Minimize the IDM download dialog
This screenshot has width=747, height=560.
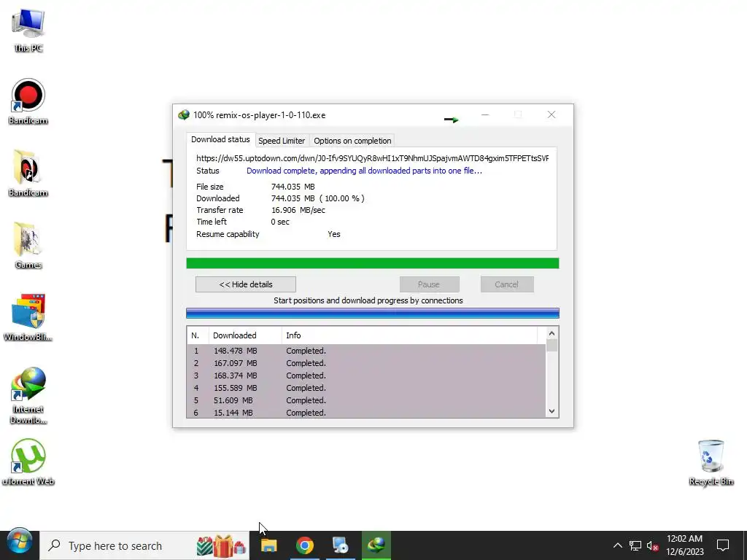485,114
